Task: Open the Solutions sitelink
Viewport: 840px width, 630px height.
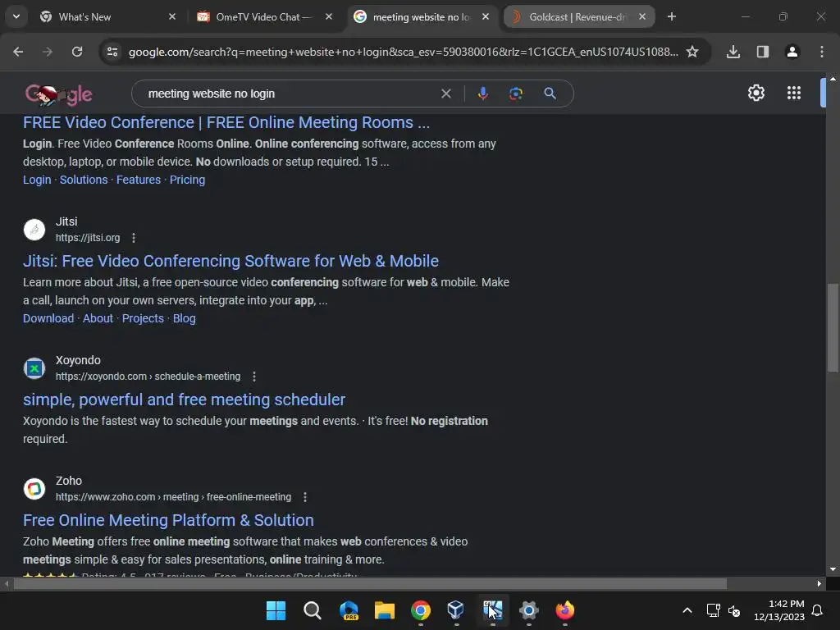Action: pyautogui.click(x=84, y=180)
